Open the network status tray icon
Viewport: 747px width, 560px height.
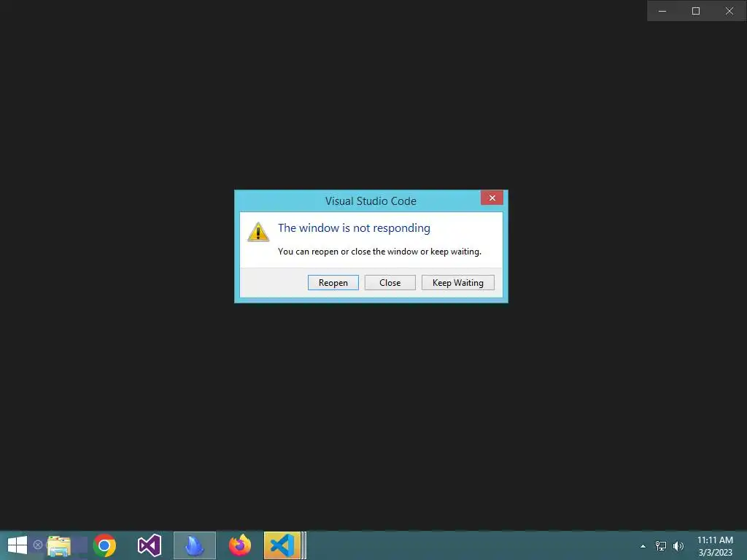coord(661,545)
